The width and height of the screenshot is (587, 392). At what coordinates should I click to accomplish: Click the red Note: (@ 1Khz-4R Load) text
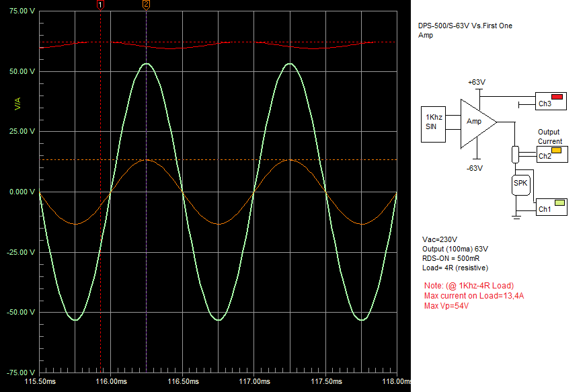coord(469,286)
